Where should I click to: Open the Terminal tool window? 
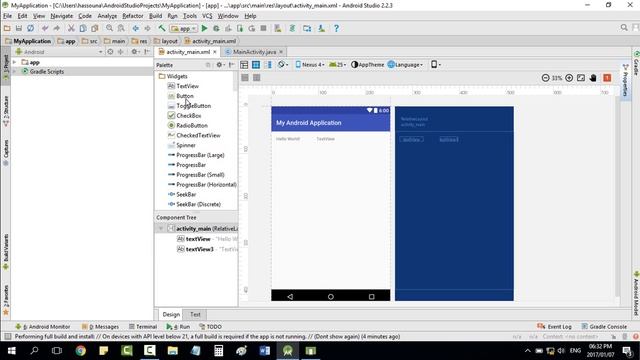(143, 327)
